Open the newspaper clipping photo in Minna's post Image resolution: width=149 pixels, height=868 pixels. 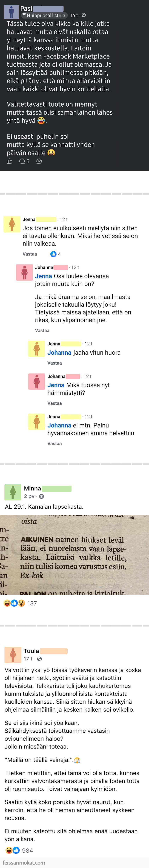tap(74, 555)
